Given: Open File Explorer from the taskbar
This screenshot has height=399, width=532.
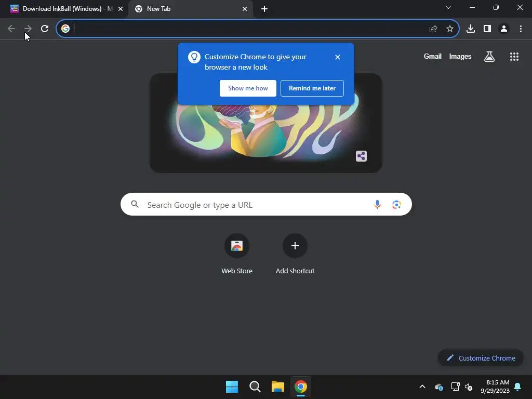Looking at the screenshot, I should pos(277,387).
